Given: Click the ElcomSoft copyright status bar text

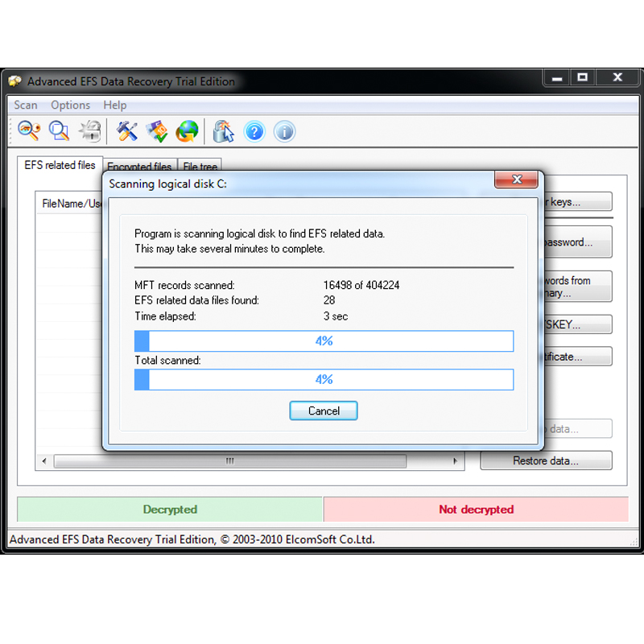Looking at the screenshot, I should click(192, 539).
